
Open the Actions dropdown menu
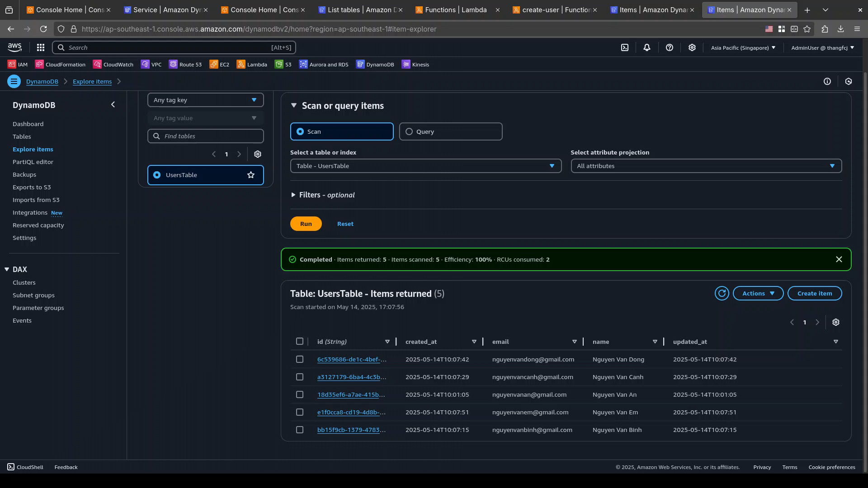tap(758, 293)
